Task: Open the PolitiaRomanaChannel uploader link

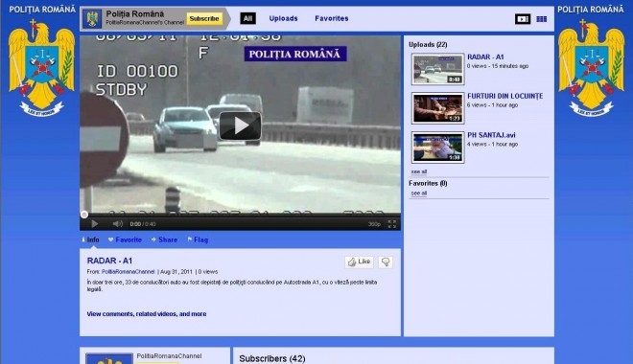Action: point(128,272)
